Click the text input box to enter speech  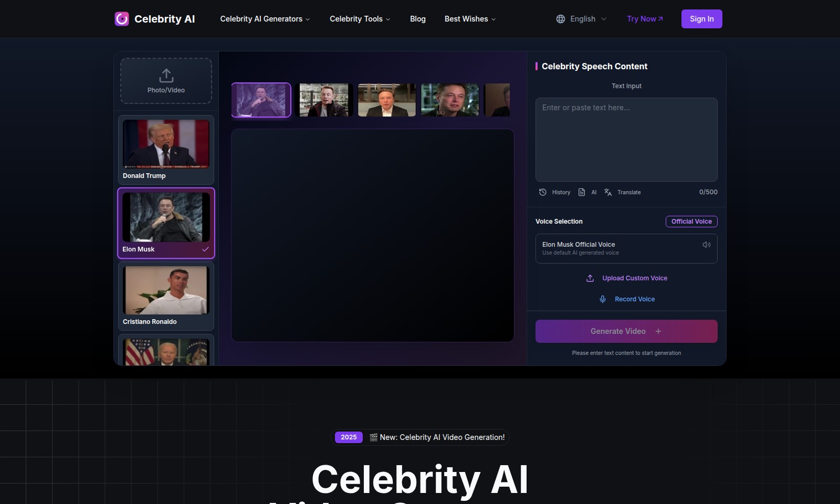(626, 140)
